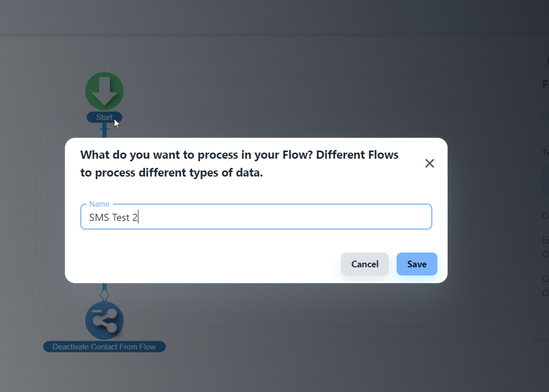Click the Deactivate Contact From Flow share icon
Screen dimensions: 549x392
[x=104, y=320]
